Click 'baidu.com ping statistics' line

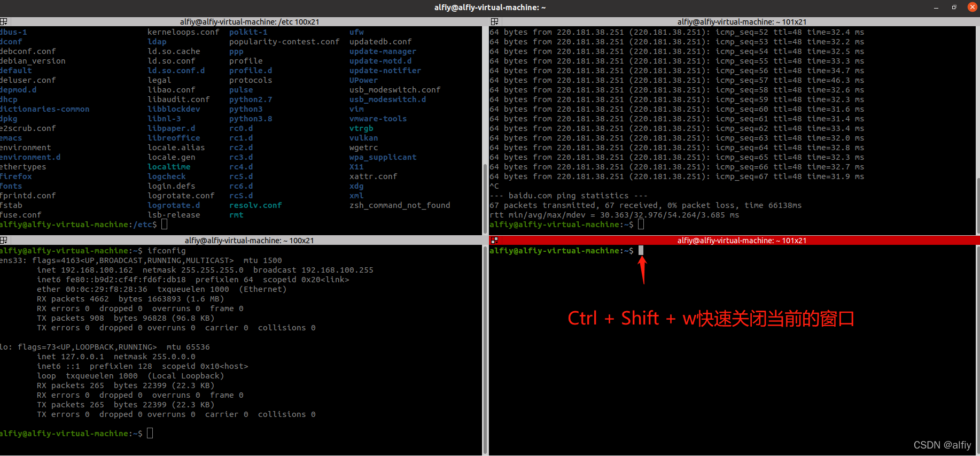point(569,196)
